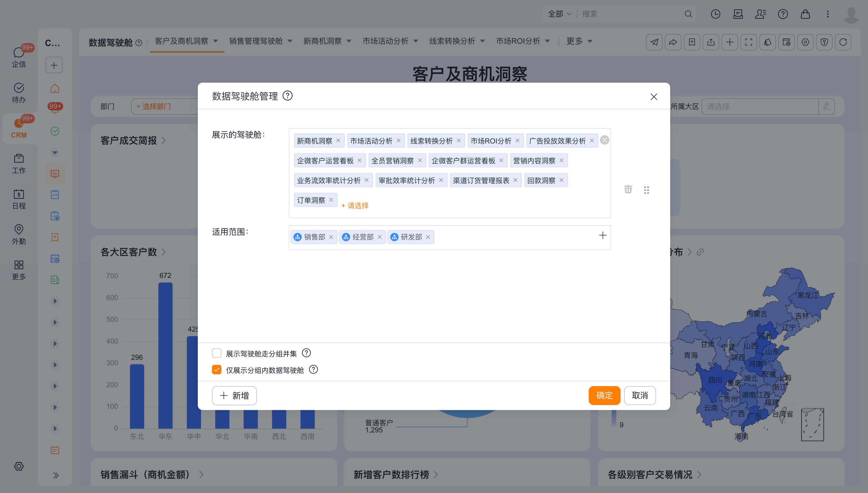Viewport: 868px width, 493px height.
Task: Switch to 线索转换分析 tab
Action: click(452, 41)
